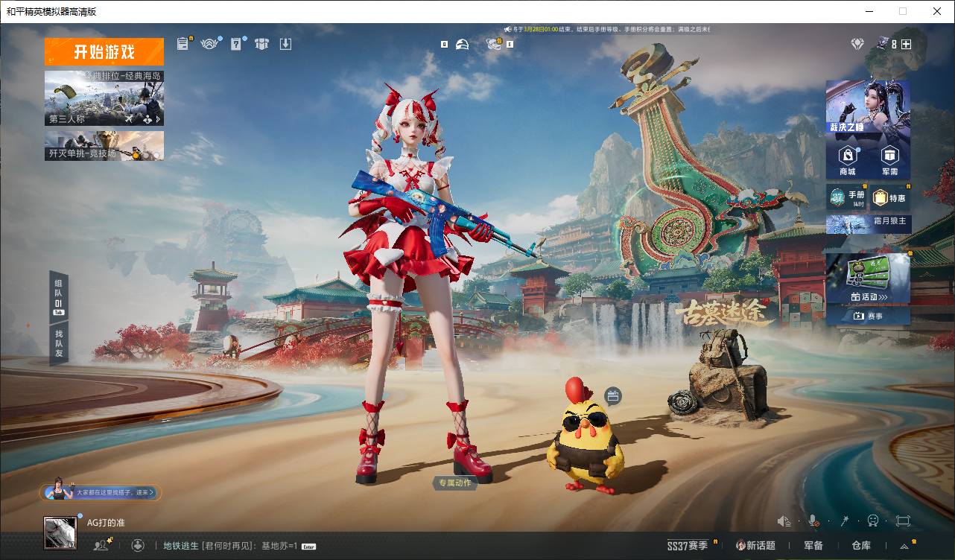Toggle the fullscreen frame icon

[903, 521]
